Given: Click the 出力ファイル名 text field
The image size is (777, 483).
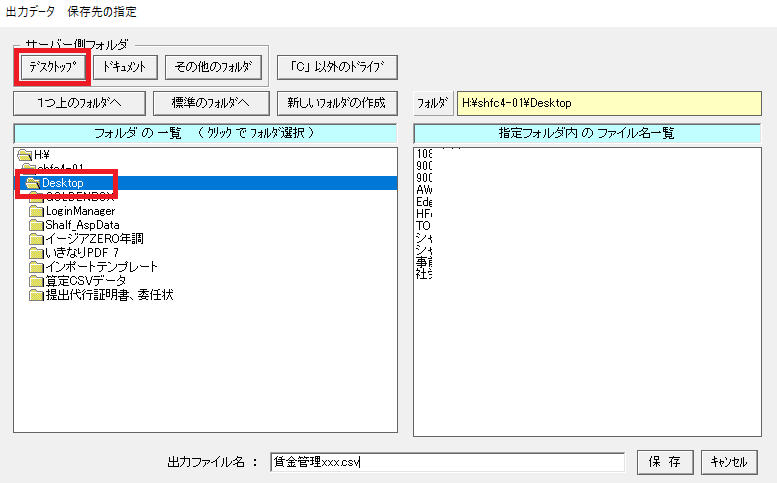Looking at the screenshot, I should (447, 462).
